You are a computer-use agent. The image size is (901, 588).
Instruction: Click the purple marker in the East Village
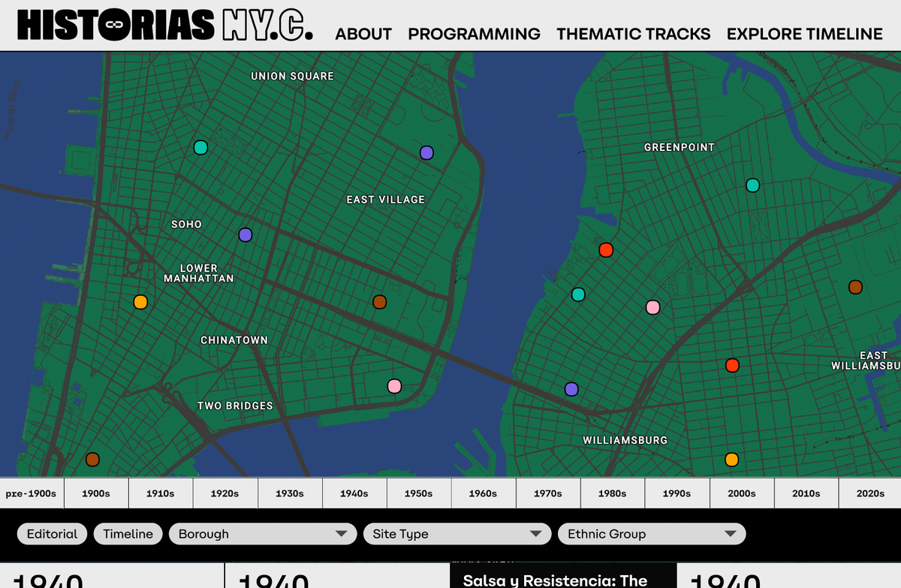coord(426,152)
